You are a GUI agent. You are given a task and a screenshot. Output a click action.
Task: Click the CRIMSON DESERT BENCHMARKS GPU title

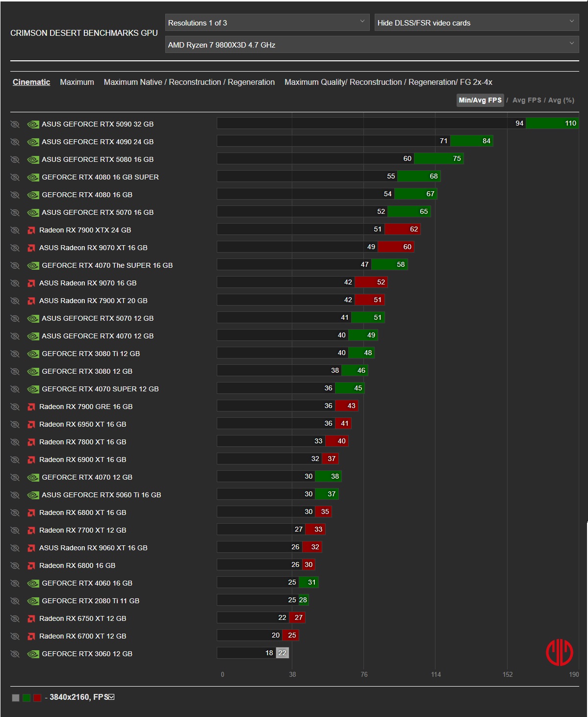(x=84, y=33)
